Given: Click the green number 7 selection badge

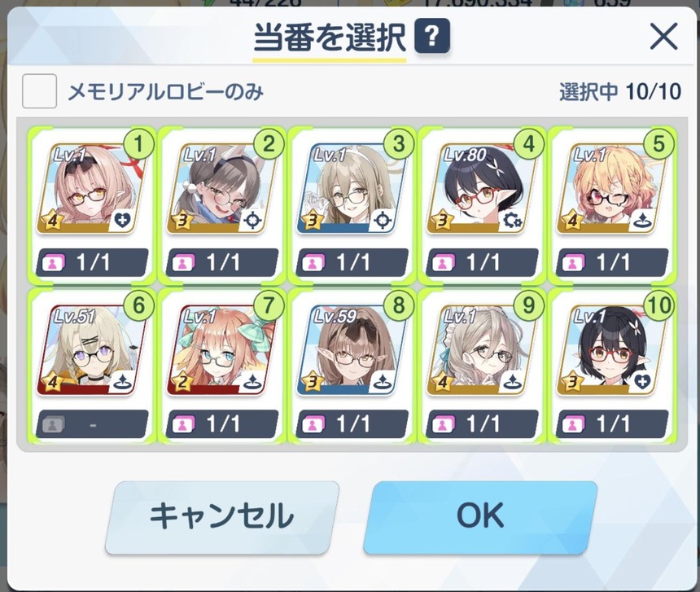Looking at the screenshot, I should [269, 305].
